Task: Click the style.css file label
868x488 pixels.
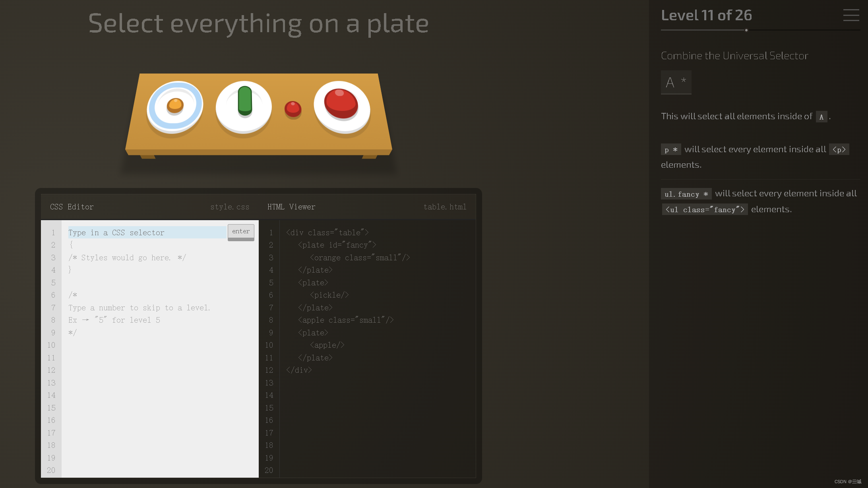Action: pyautogui.click(x=230, y=207)
